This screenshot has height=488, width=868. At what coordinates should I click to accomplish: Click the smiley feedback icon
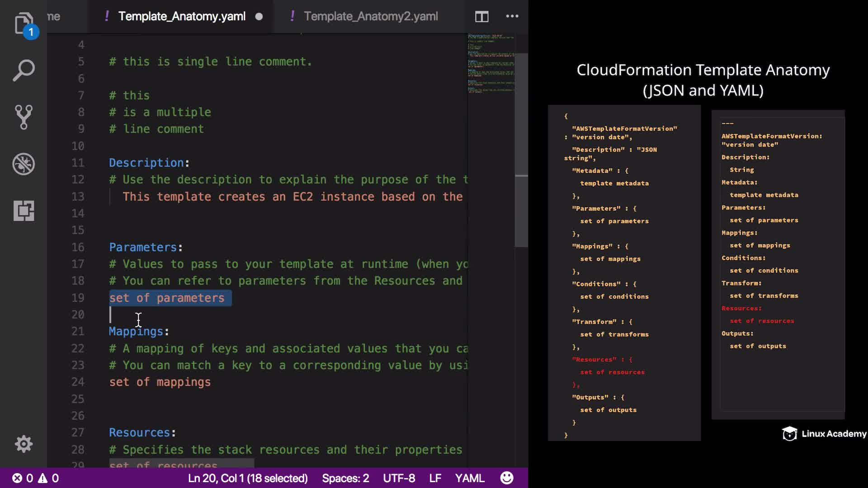tap(507, 478)
